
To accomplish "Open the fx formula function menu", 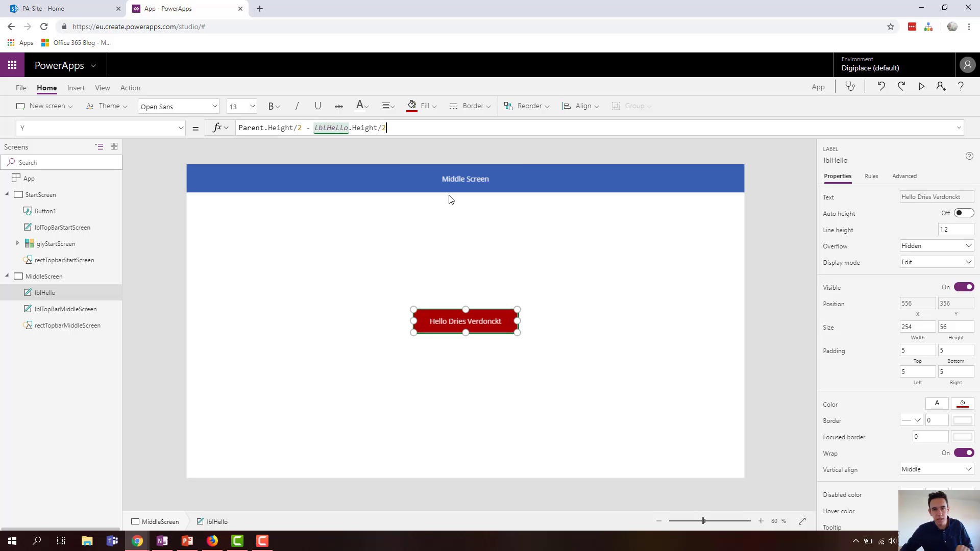I will tap(220, 128).
